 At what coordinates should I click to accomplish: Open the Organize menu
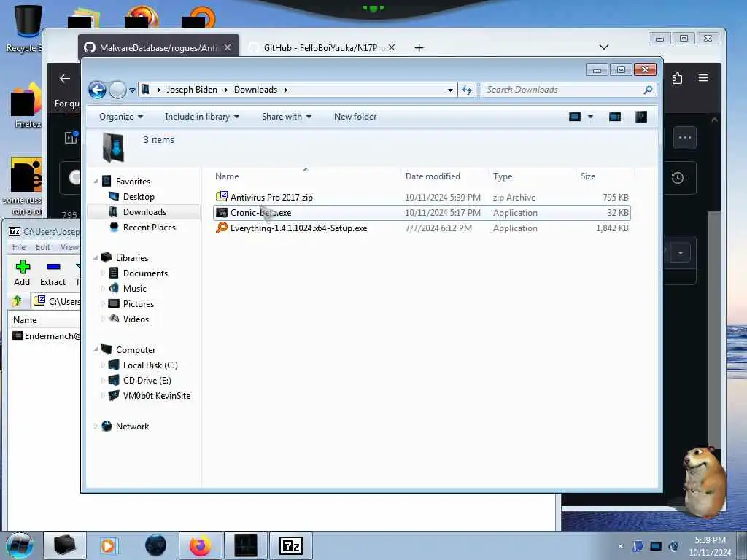coord(121,117)
